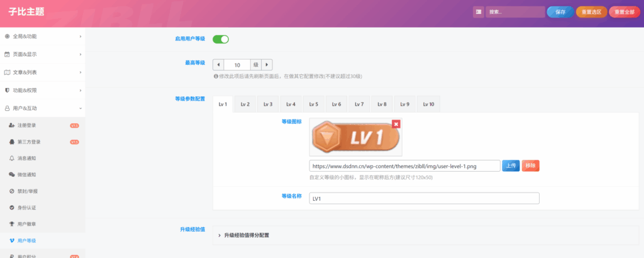Click the 重置选区 button
Viewport: 644px width, 258px height.
[x=591, y=13]
